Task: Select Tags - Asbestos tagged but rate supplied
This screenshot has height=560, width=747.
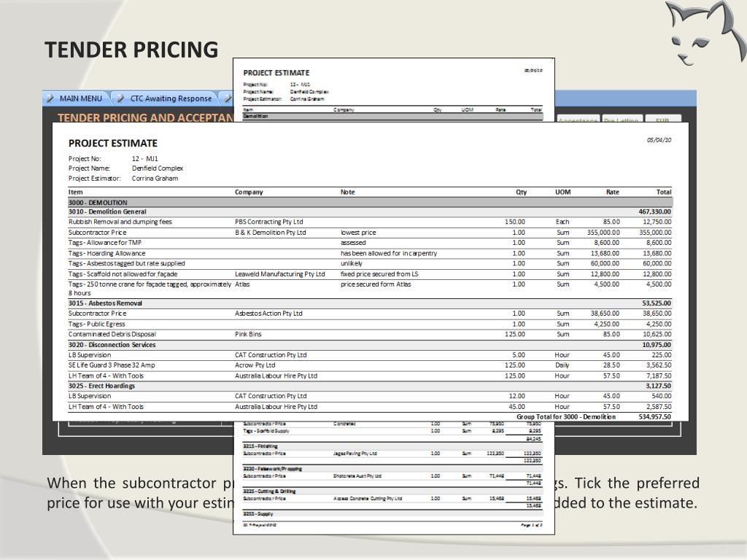Action: point(126,263)
